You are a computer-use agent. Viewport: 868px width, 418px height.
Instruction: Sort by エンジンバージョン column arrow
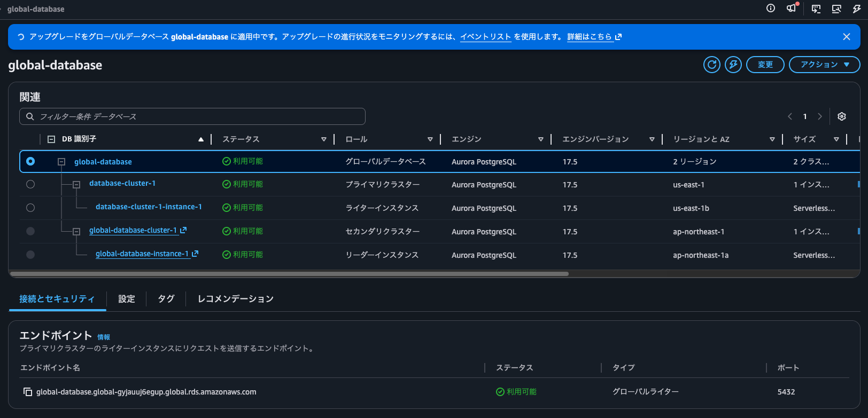pos(652,139)
